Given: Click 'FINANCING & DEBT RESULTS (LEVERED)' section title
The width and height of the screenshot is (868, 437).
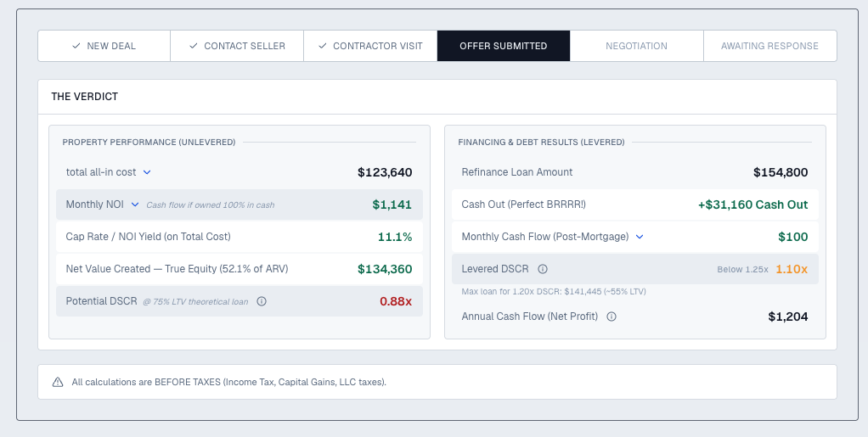Looking at the screenshot, I should 541,143.
